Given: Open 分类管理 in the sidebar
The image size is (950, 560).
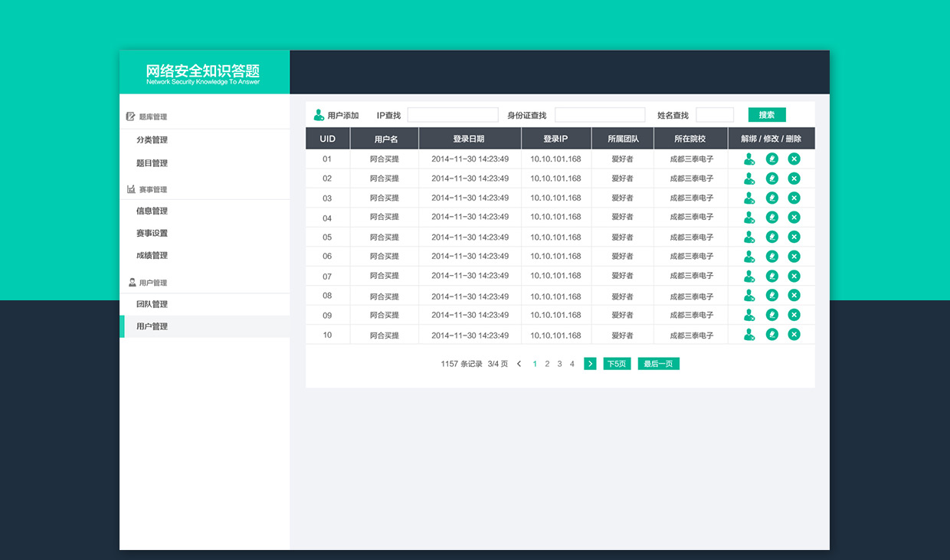Looking at the screenshot, I should [152, 140].
